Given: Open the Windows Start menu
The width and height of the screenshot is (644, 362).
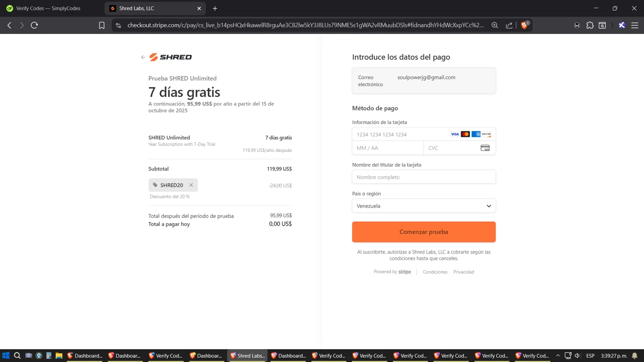Looking at the screenshot, I should click(6, 356).
